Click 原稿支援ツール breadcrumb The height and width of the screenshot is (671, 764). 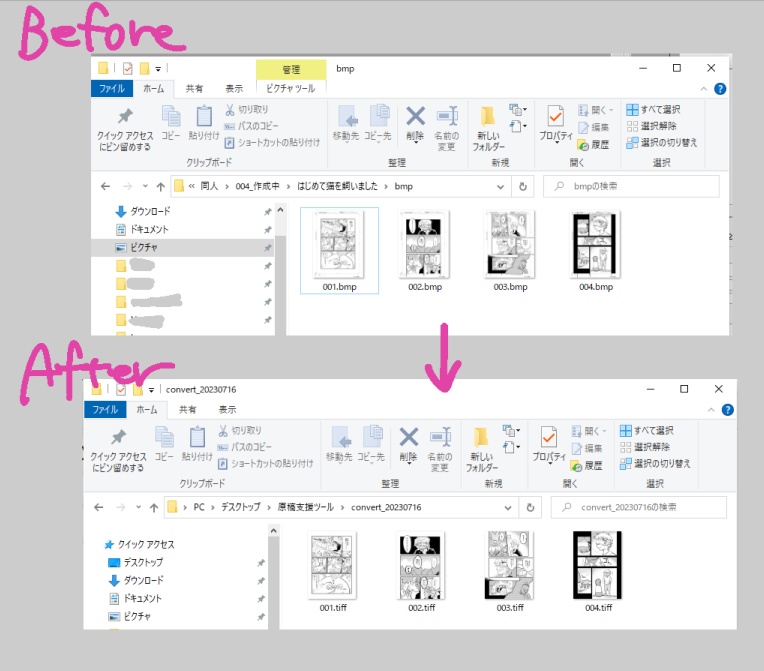click(306, 507)
